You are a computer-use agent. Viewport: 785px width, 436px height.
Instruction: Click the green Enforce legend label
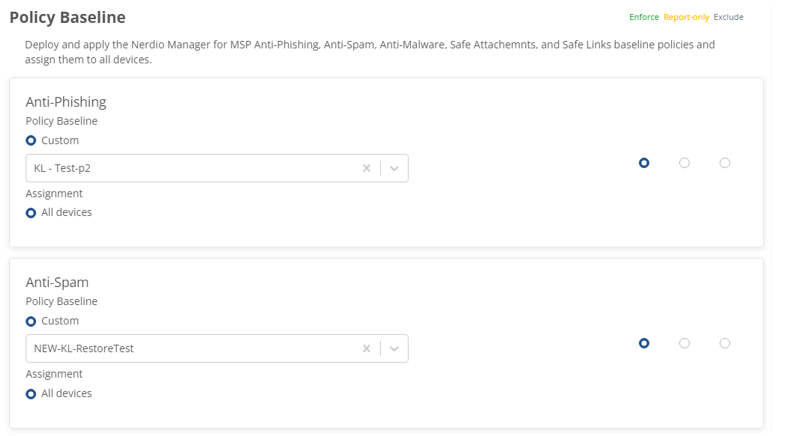[x=643, y=17]
